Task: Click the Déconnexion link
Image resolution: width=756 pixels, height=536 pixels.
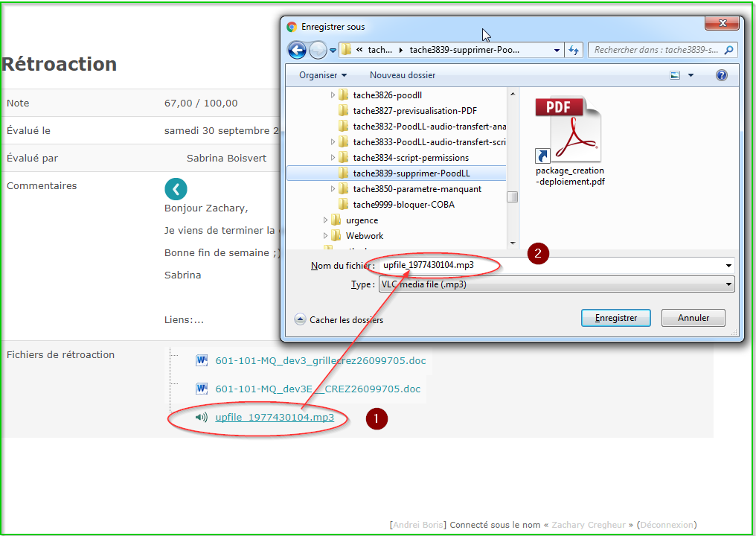Action: coord(667,525)
